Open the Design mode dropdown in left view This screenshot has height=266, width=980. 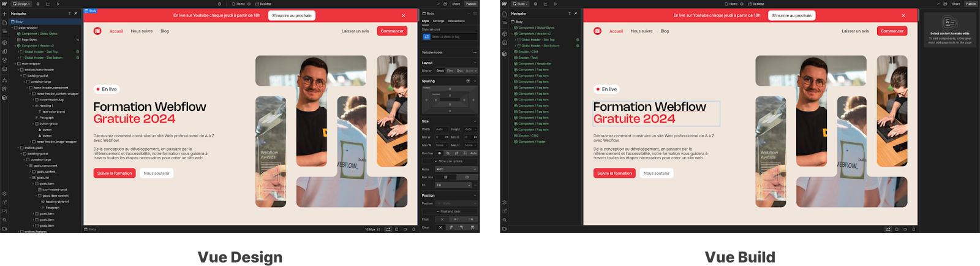pos(21,4)
